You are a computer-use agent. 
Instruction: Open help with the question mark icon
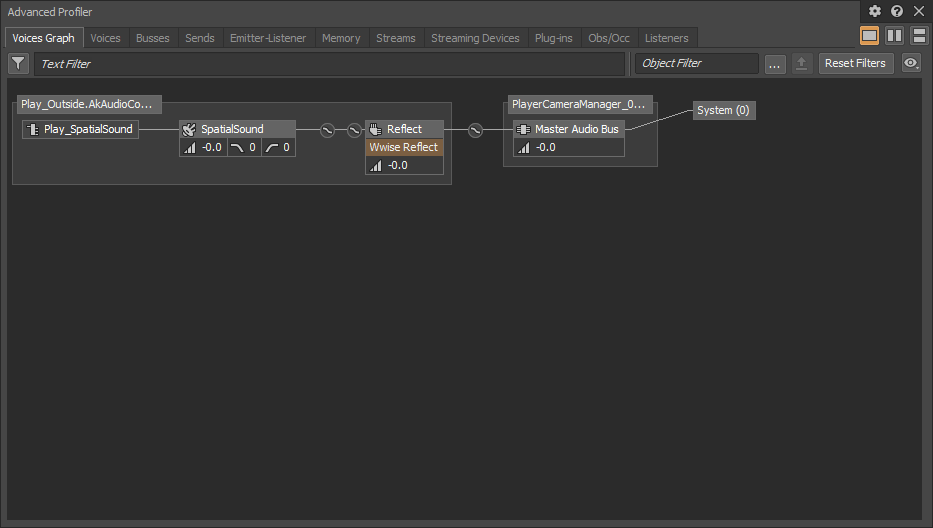click(897, 11)
